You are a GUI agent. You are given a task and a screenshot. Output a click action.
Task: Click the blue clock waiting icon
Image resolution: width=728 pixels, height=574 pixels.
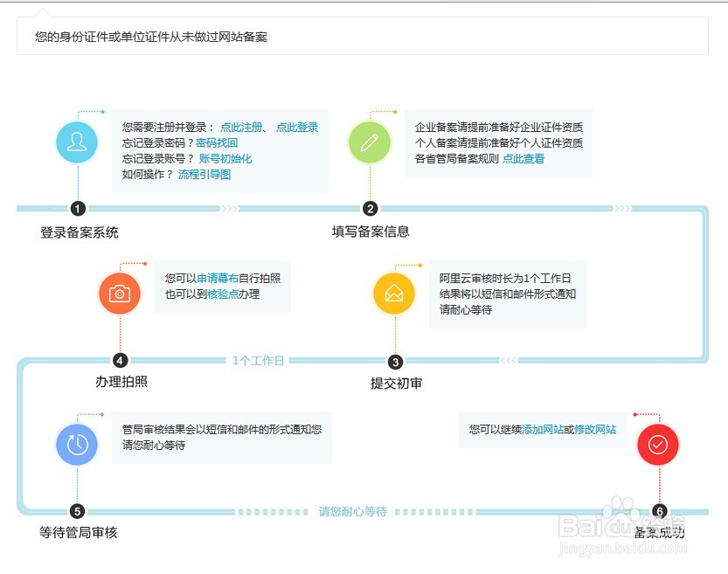pyautogui.click(x=77, y=445)
